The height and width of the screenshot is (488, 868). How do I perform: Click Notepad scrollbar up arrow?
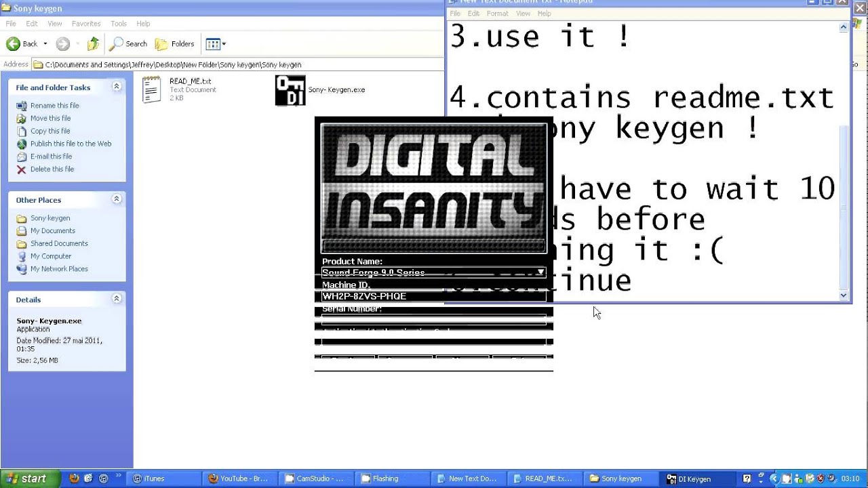[x=844, y=27]
